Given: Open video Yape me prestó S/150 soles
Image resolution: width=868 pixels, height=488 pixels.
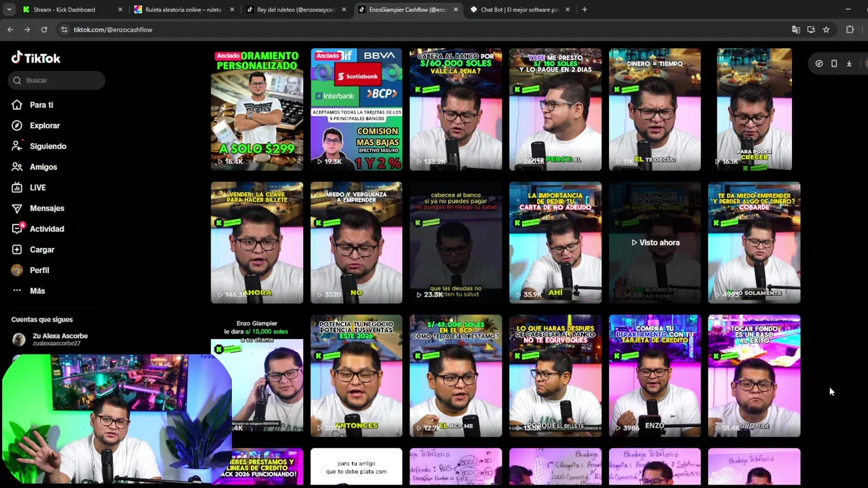Looking at the screenshot, I should [555, 109].
